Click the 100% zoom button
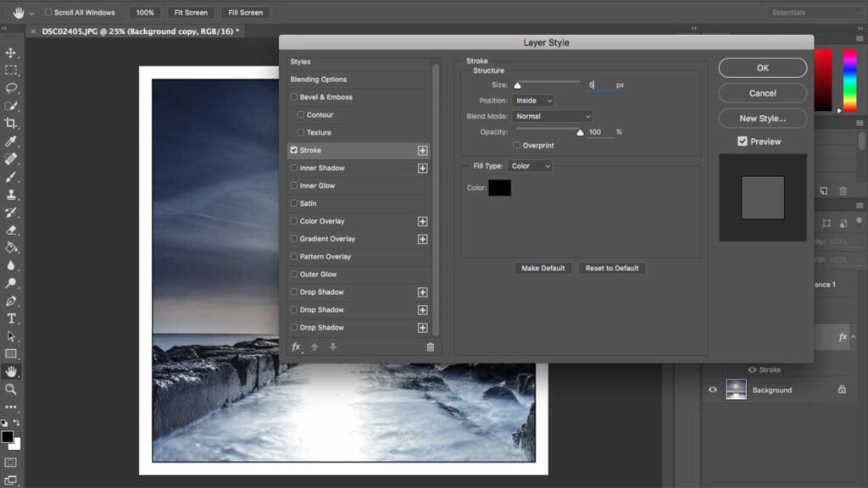The height and width of the screenshot is (488, 868). click(x=145, y=12)
